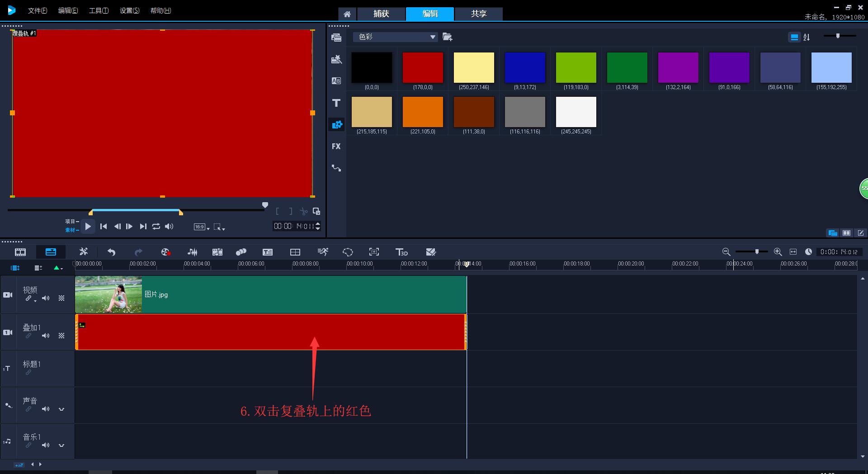Image resolution: width=868 pixels, height=474 pixels.
Task: Jump to the start of clip
Action: tap(104, 226)
